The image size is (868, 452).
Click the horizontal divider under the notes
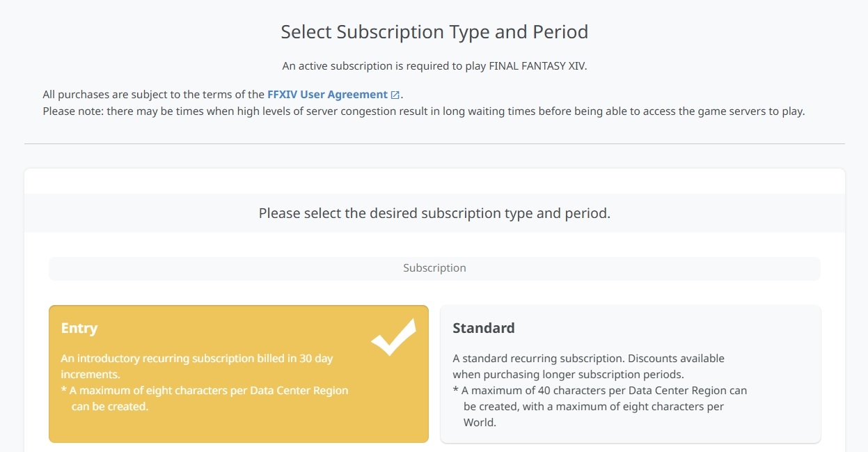(x=434, y=144)
